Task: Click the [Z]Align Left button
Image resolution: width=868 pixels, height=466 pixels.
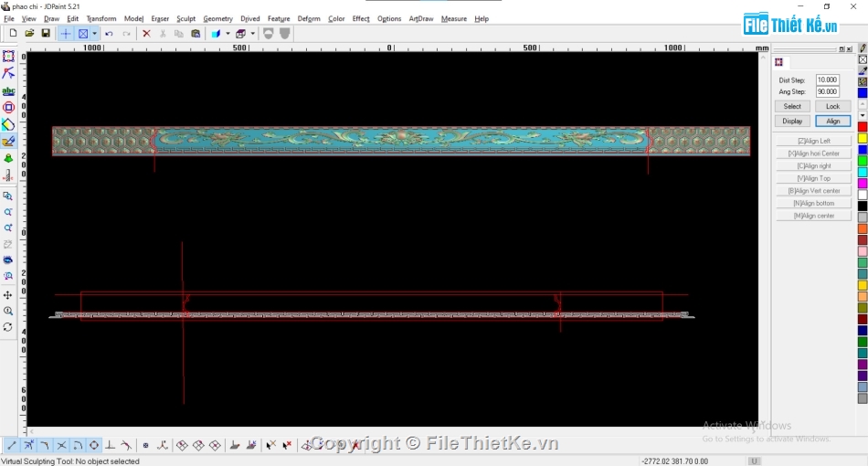Action: pos(814,141)
